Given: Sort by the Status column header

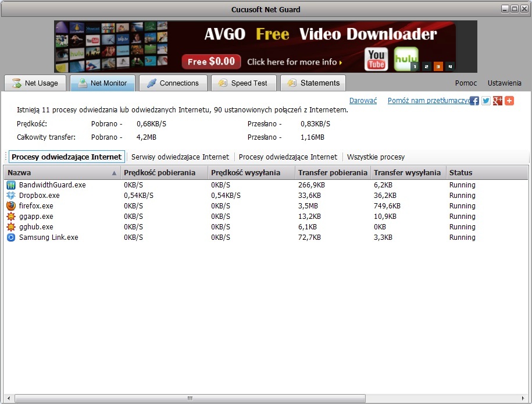Looking at the screenshot, I should point(487,173).
